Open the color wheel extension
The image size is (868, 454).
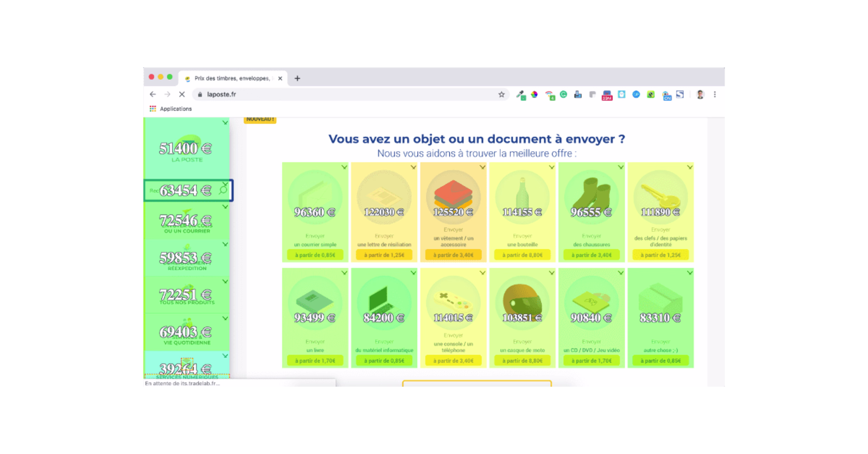[x=534, y=94]
